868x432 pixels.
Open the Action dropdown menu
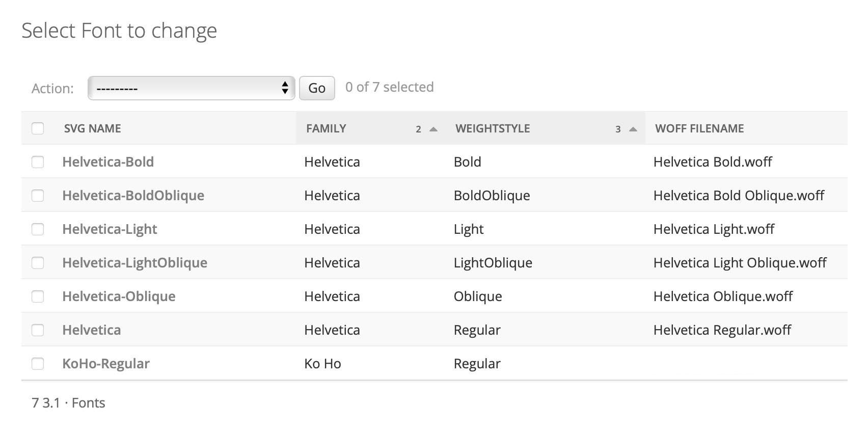(191, 88)
